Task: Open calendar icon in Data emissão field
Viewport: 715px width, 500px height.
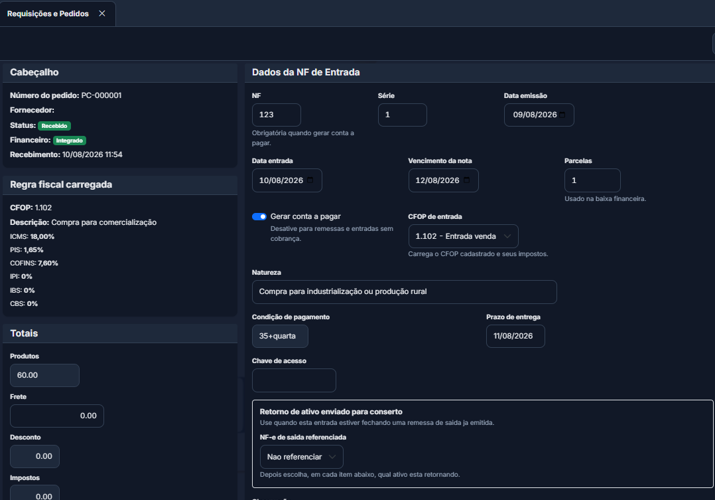Action: pos(563,115)
